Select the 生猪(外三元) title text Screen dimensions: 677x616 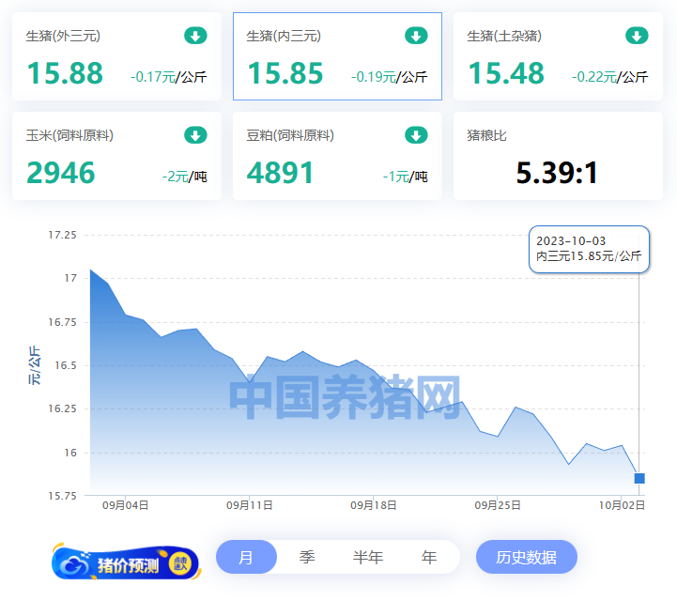pyautogui.click(x=63, y=36)
